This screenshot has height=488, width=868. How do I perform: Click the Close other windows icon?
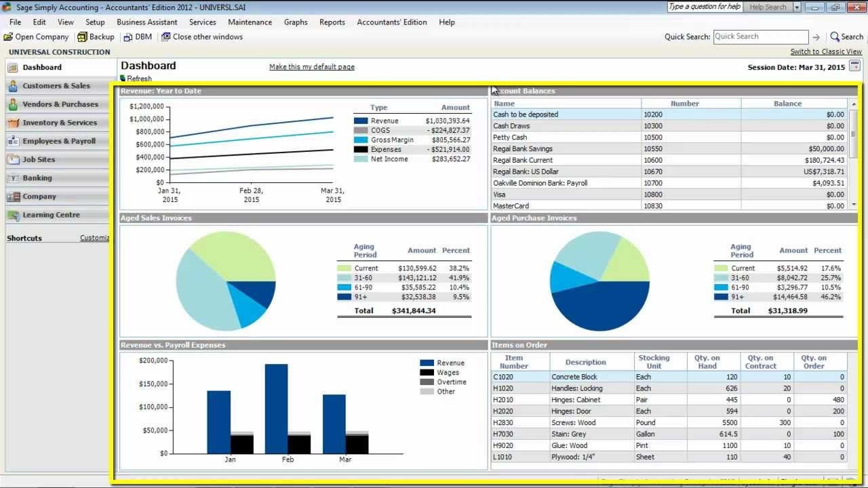coord(165,37)
